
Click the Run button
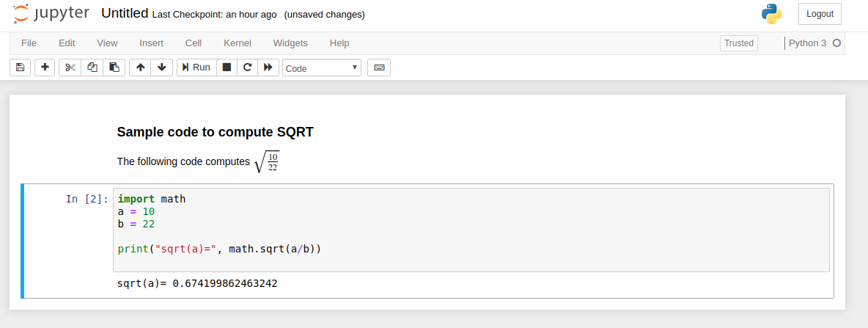(196, 68)
